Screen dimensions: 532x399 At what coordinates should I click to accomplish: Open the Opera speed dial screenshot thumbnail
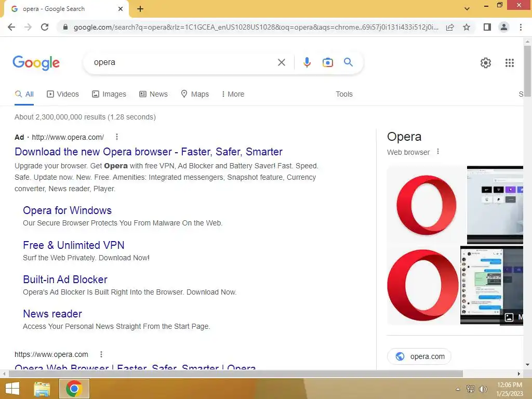click(x=495, y=205)
